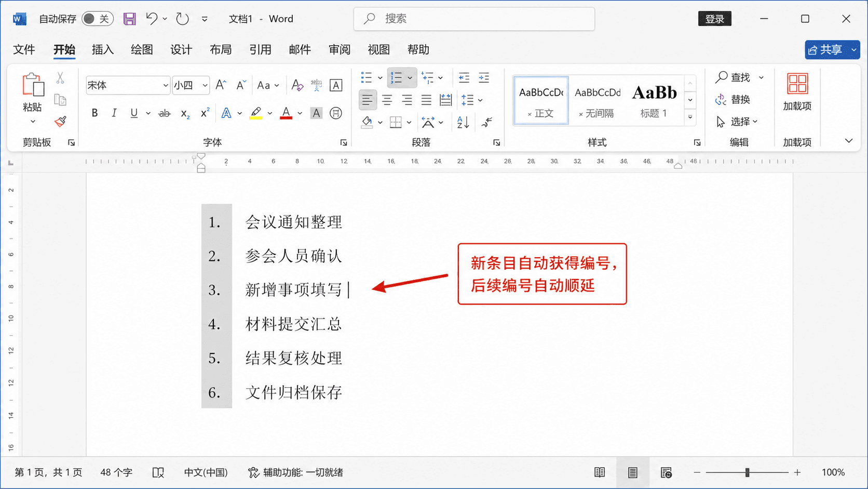Activate the Format Painter brush

coord(60,122)
